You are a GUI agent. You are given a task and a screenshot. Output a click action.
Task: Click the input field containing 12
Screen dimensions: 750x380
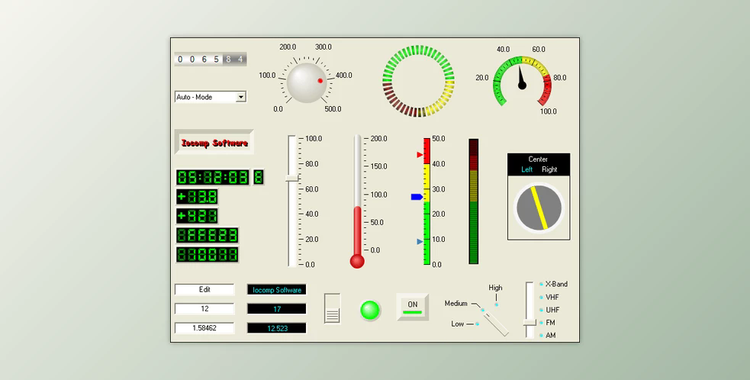(205, 309)
